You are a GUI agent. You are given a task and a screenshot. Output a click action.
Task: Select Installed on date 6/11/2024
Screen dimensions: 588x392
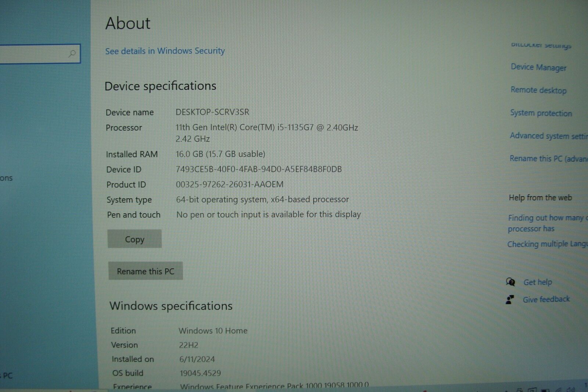(197, 359)
